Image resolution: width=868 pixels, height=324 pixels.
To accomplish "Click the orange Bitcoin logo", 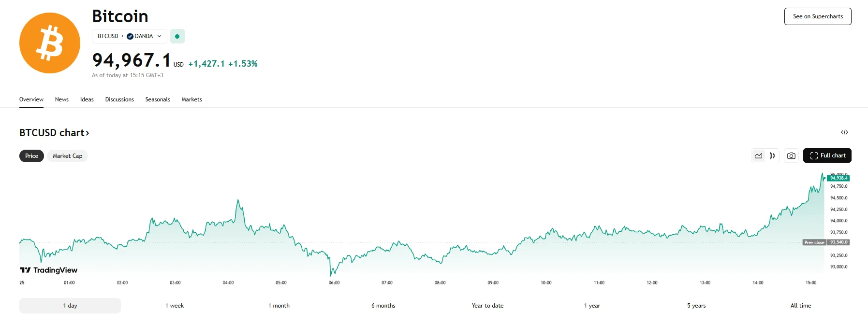I will (x=50, y=43).
